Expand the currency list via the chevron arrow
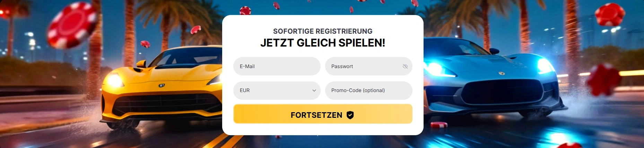 point(314,90)
